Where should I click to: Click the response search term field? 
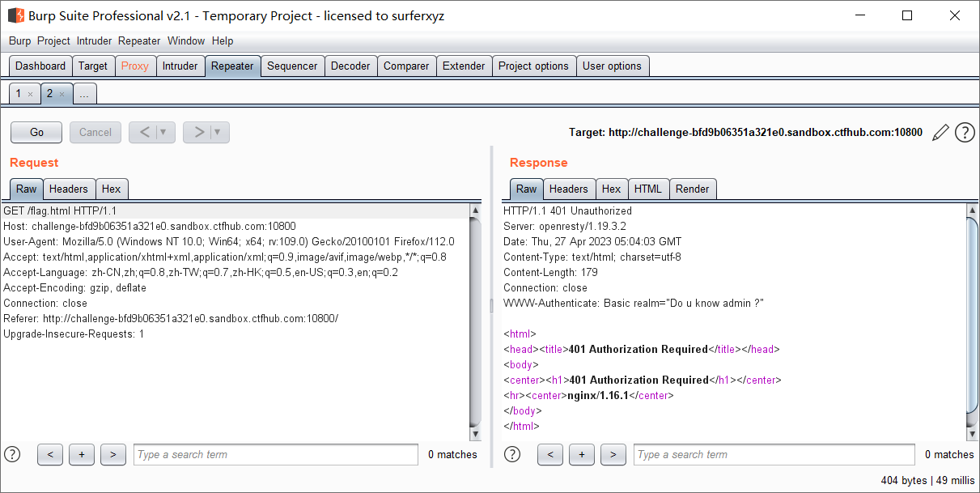click(774, 455)
